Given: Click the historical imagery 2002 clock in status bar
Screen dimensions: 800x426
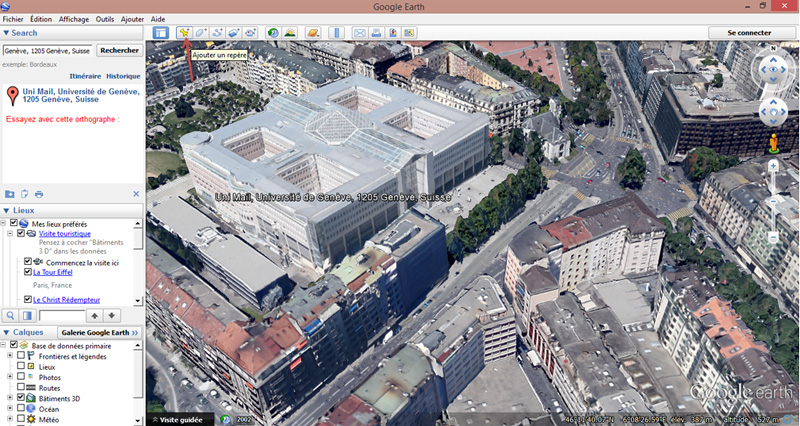Looking at the screenshot, I should pos(225,420).
